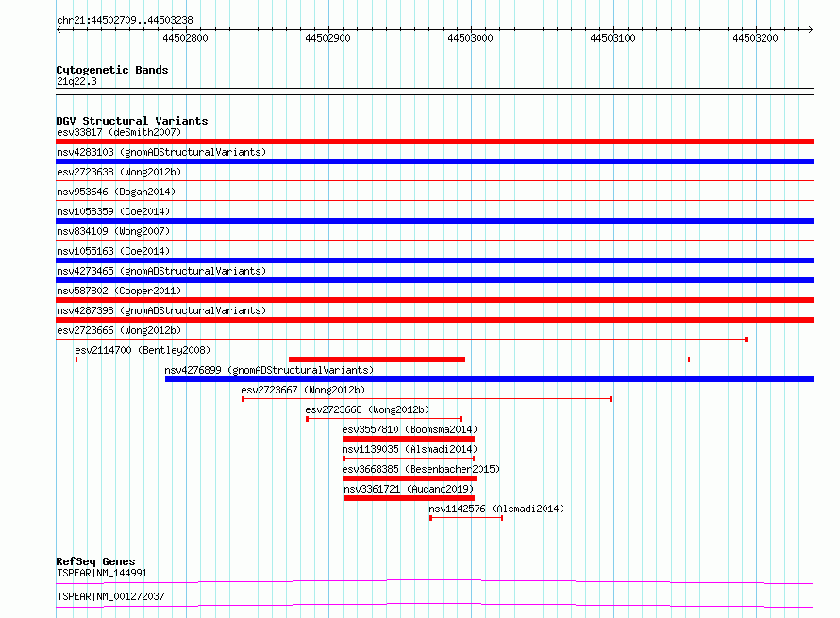
Task: Select nsv587802 (Cooper2011) label
Action: [x=119, y=291]
